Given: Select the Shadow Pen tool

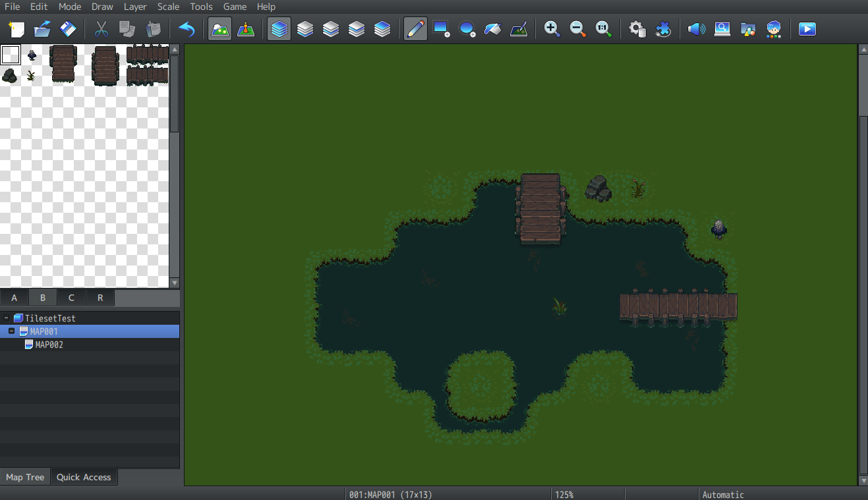Looking at the screenshot, I should (519, 29).
